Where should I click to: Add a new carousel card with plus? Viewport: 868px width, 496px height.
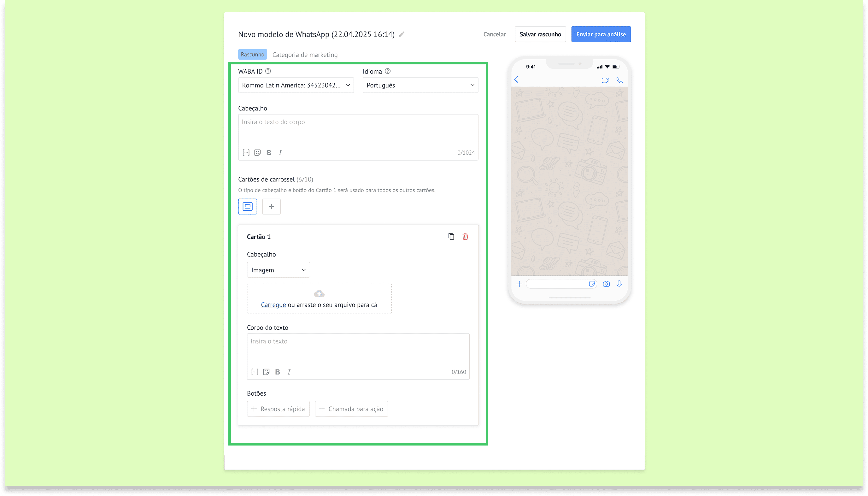coord(271,206)
